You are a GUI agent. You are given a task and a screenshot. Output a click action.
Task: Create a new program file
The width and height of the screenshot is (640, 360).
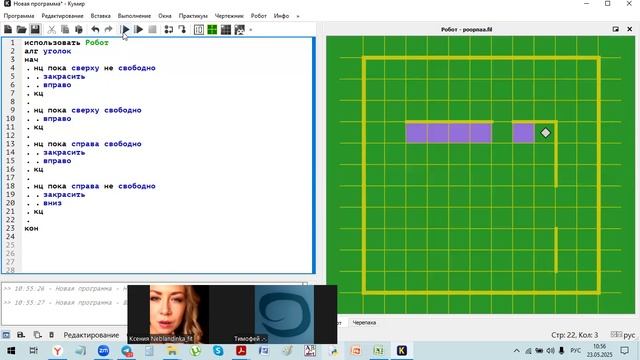(x=8, y=29)
